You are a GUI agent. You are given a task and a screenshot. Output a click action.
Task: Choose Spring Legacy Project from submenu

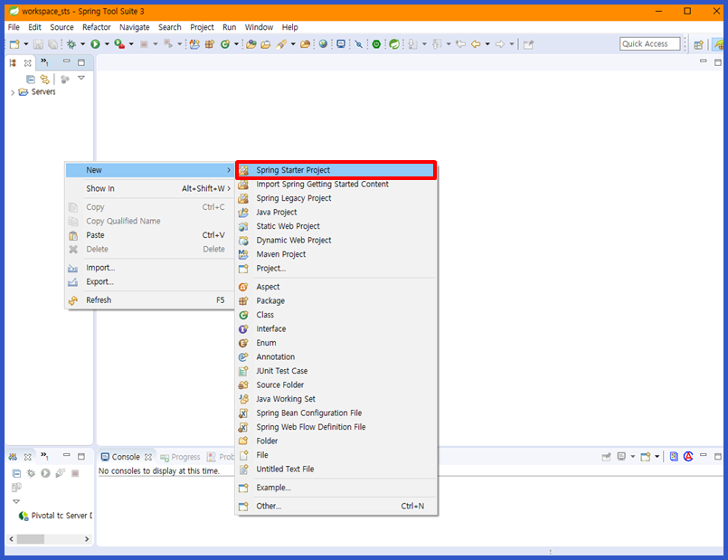click(x=336, y=198)
